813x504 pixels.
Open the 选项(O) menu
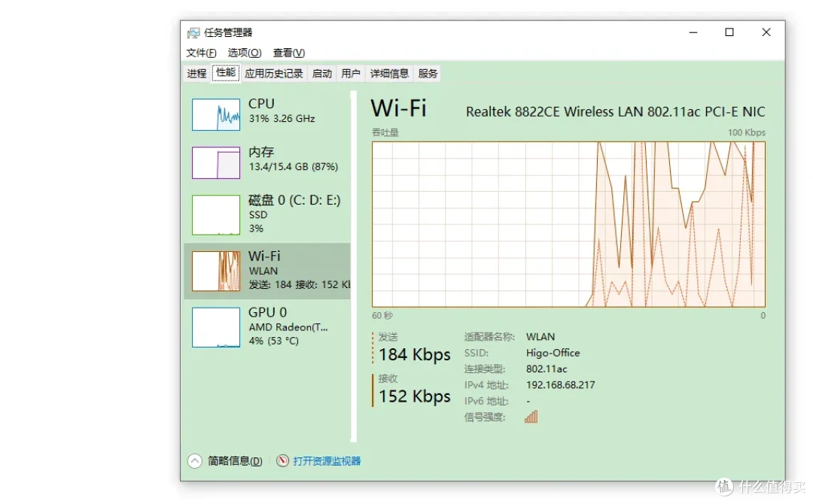pyautogui.click(x=244, y=53)
